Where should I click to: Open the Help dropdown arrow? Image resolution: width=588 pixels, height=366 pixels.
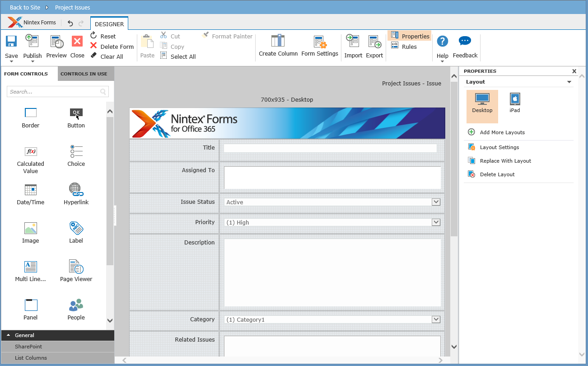443,61
